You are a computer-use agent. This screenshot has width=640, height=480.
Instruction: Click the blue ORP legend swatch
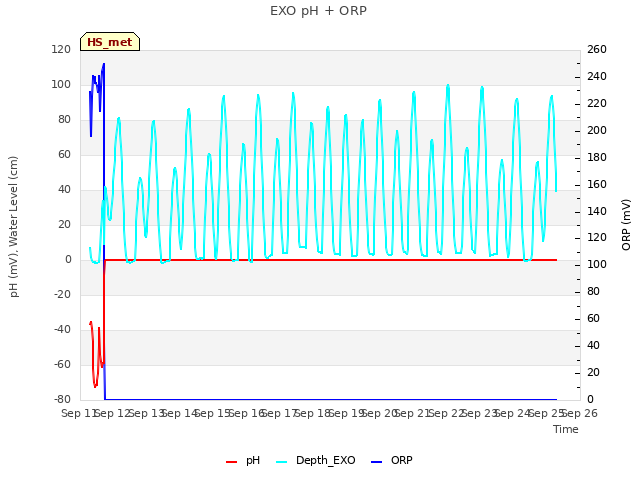click(x=376, y=462)
